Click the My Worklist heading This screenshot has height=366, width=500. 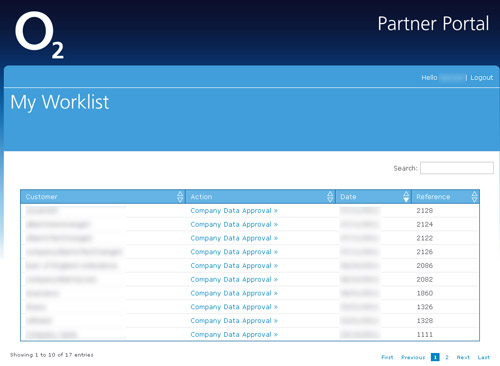tap(60, 102)
